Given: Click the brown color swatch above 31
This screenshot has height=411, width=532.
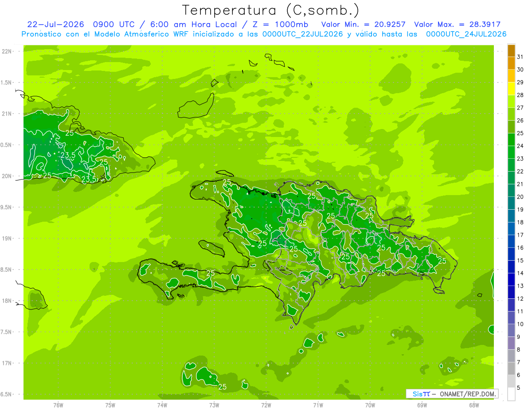Looking at the screenshot, I should tap(511, 51).
